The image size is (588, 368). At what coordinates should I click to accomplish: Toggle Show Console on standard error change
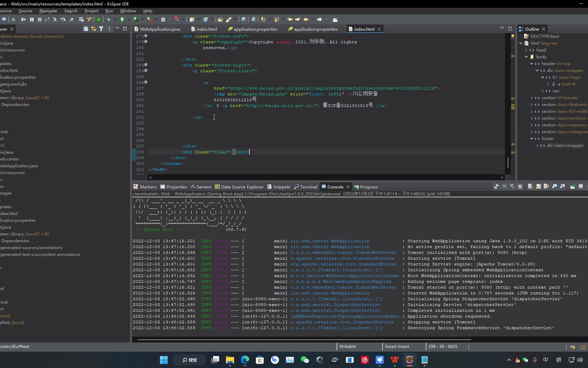(x=562, y=186)
